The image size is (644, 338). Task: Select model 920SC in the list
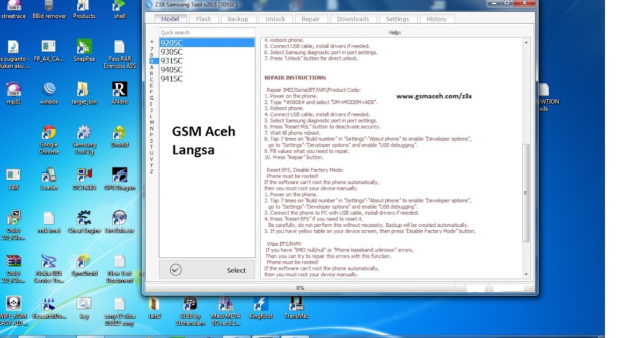(x=207, y=43)
